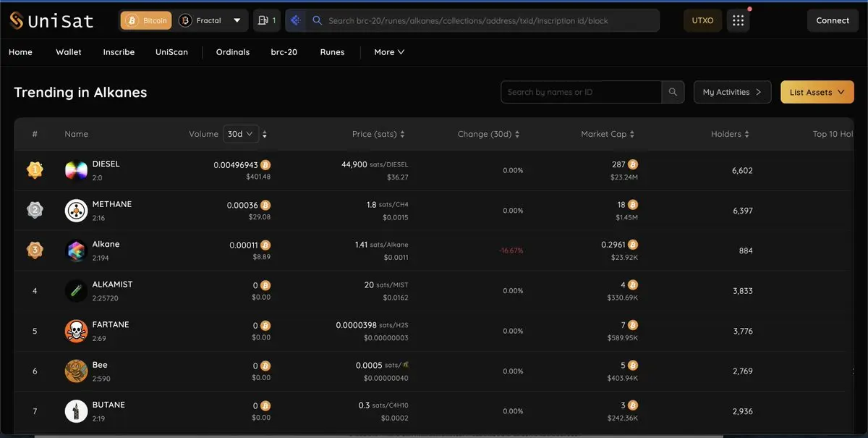Image resolution: width=868 pixels, height=438 pixels.
Task: Click the FARTANE skull icon
Action: 76,331
